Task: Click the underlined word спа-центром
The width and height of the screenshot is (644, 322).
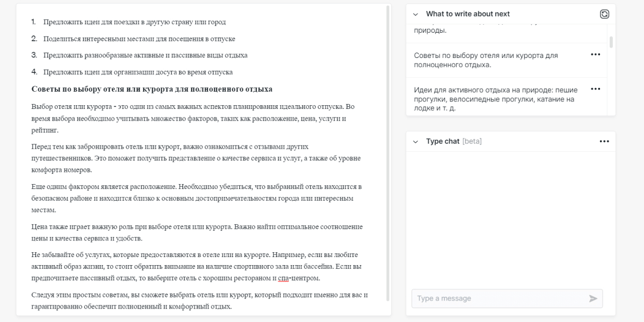Action: pyautogui.click(x=299, y=279)
